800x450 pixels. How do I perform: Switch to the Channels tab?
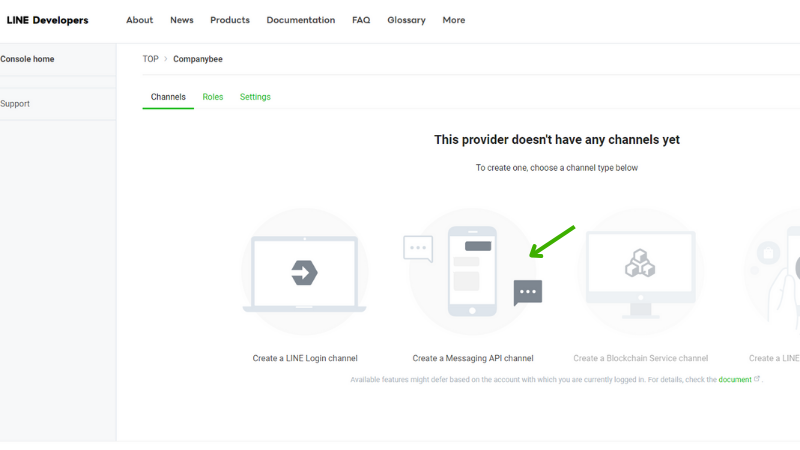(x=168, y=97)
